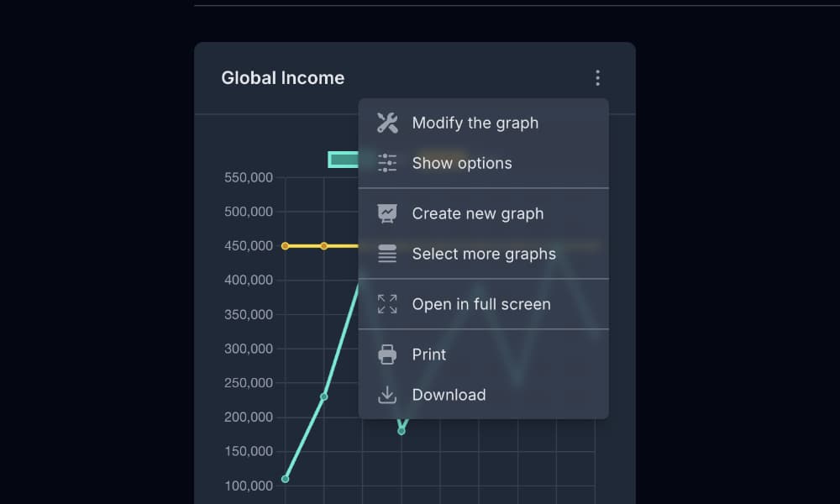Toggle the teal legend box series
The height and width of the screenshot is (504, 840).
tap(343, 160)
